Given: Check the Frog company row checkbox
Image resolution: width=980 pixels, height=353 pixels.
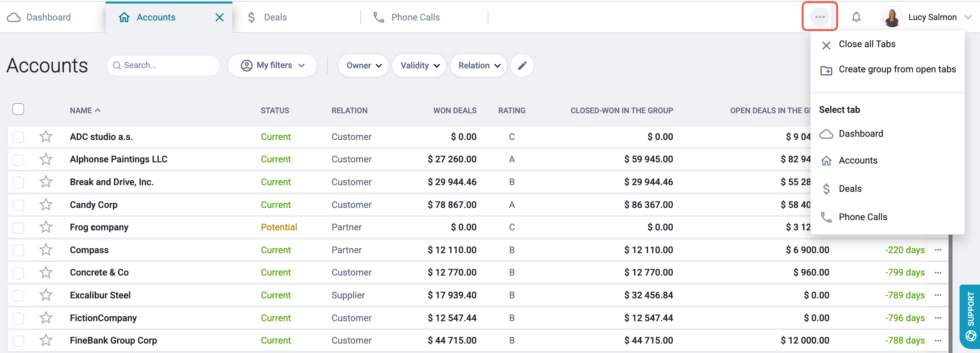Looking at the screenshot, I should pos(18,228).
